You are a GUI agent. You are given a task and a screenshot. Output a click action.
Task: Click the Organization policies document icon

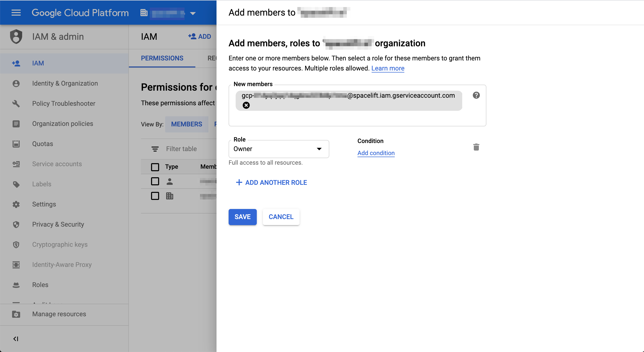(16, 124)
